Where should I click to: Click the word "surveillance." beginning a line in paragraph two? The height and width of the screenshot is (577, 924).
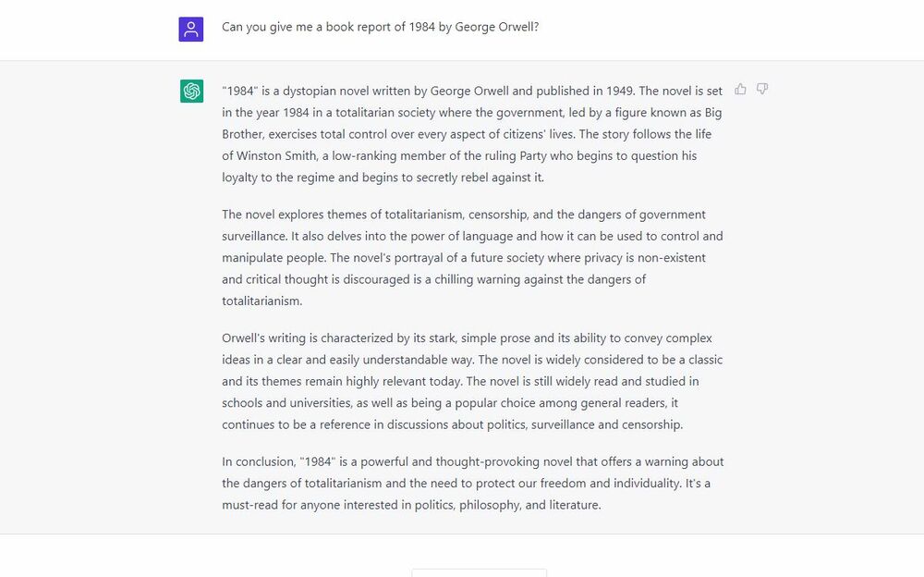coord(254,236)
